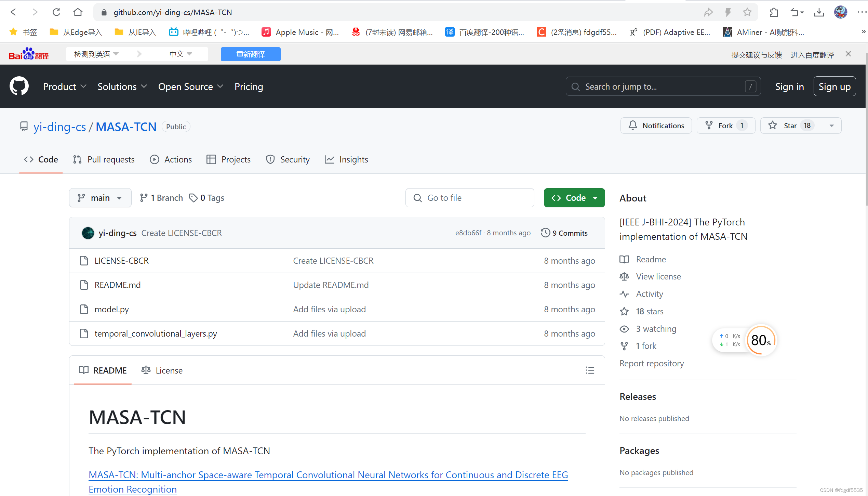
Task: Open the Notifications subscription button
Action: click(x=656, y=126)
